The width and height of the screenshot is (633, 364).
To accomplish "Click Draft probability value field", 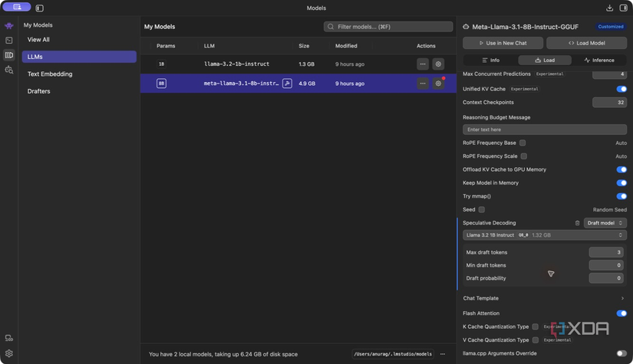I will tap(606, 278).
